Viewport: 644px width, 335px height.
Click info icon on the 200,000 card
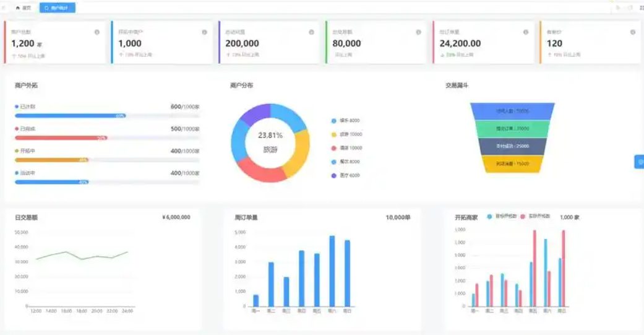tap(311, 32)
